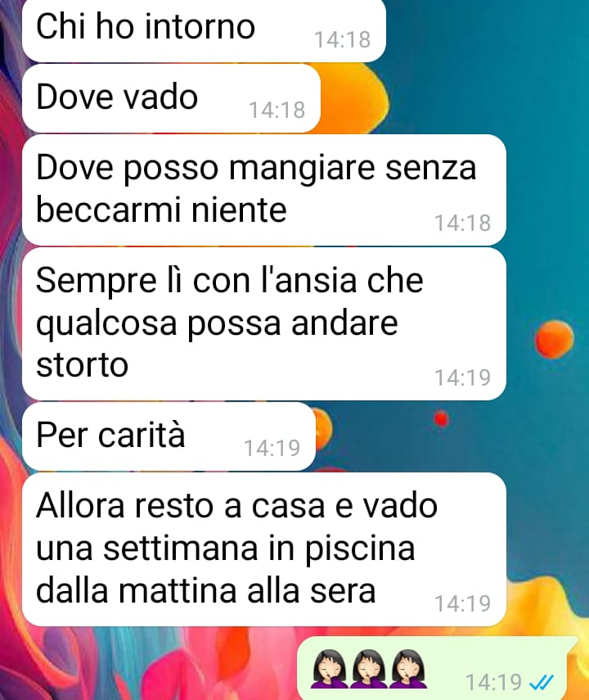This screenshot has width=589, height=700.
Task: Tap the timestamp under 'dalla mattina alla sera'
Action: 463,603
